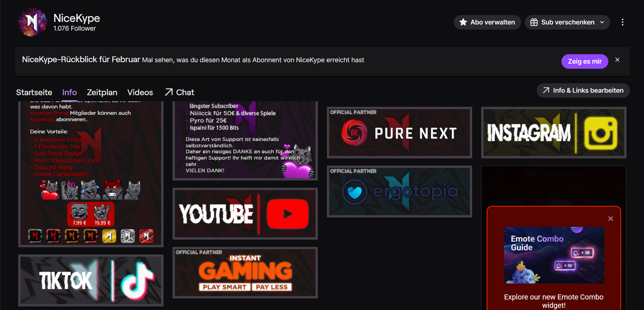
Task: Dismiss the Februar Rückblick banner
Action: (x=618, y=60)
